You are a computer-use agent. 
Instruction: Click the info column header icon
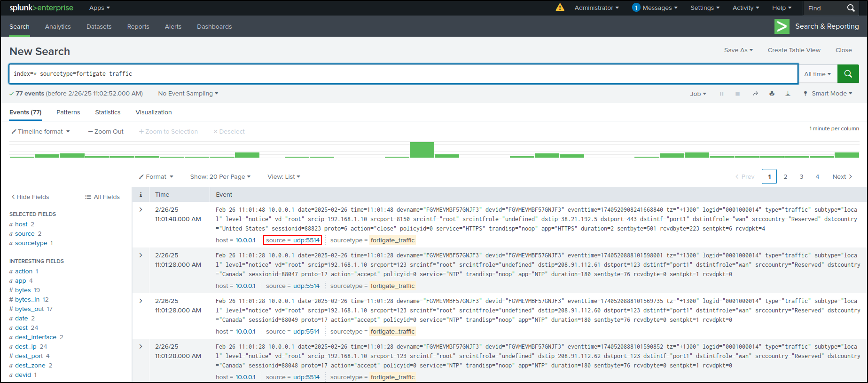coord(141,194)
